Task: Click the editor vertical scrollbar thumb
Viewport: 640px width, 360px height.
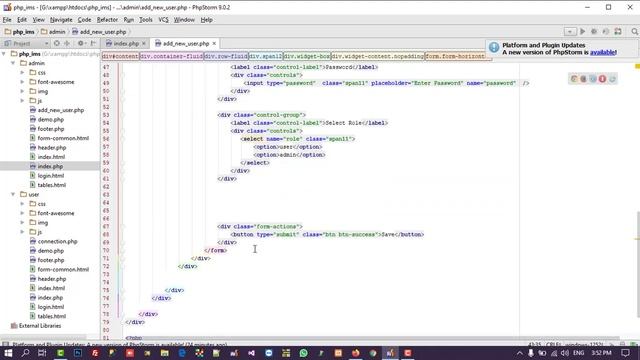Action: pyautogui.click(x=638, y=264)
